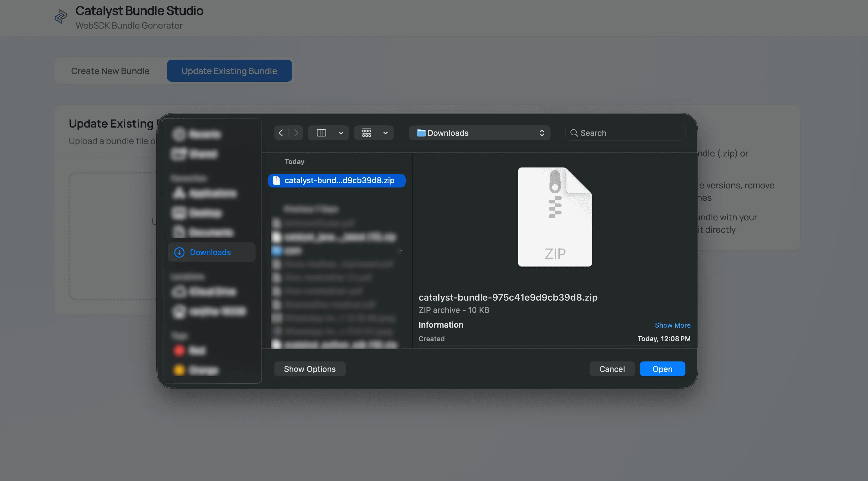Expand the grouping options chevron dropdown
Viewport: 868px width, 481px height.
tap(385, 133)
